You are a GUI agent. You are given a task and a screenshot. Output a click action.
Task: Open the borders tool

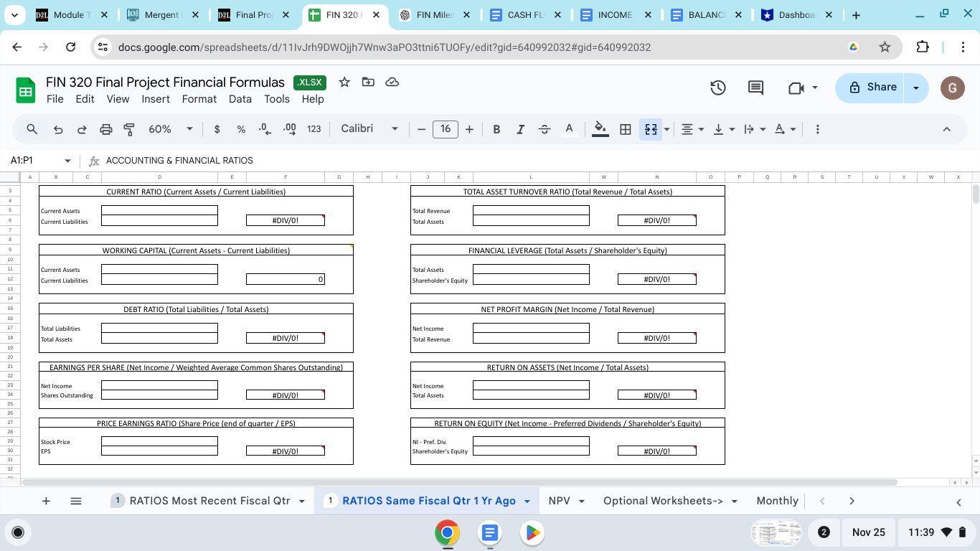tap(626, 129)
